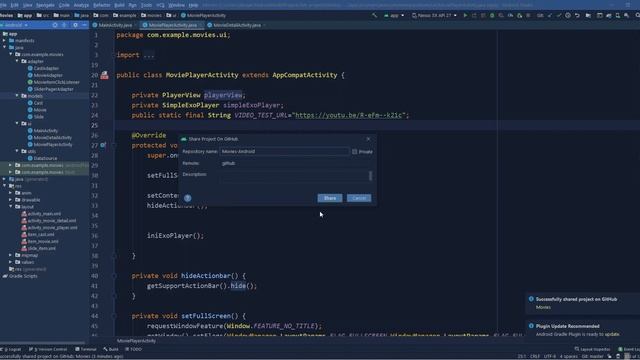This screenshot has height=360, width=640.
Task: Open the Terminal tool window
Action: [86, 349]
